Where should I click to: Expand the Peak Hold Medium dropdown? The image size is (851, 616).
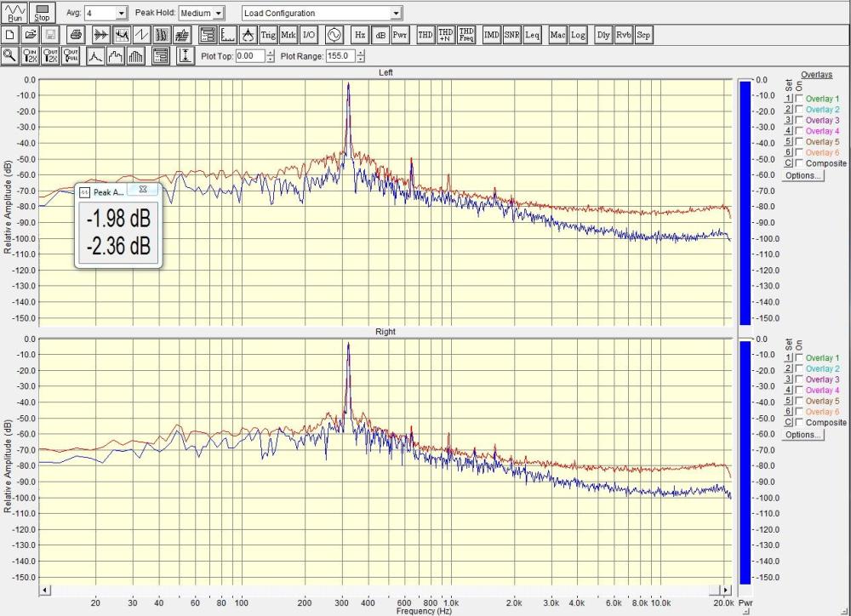219,14
